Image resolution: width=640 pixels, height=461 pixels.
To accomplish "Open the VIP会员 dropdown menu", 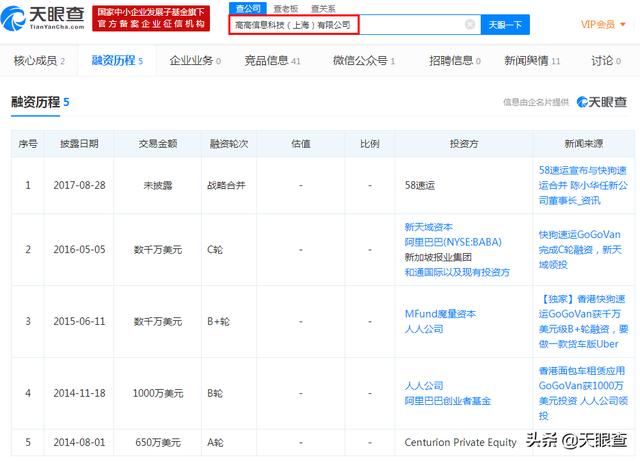I will 603,24.
